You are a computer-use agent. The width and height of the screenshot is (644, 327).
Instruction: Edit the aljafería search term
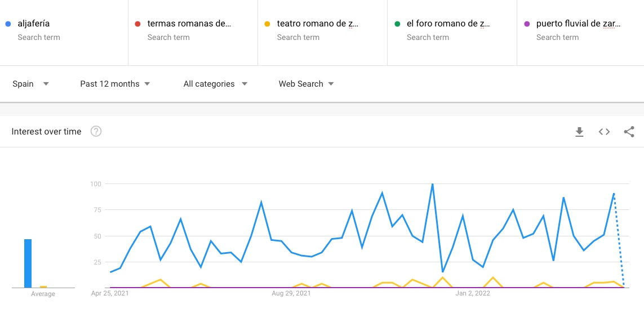[64, 31]
